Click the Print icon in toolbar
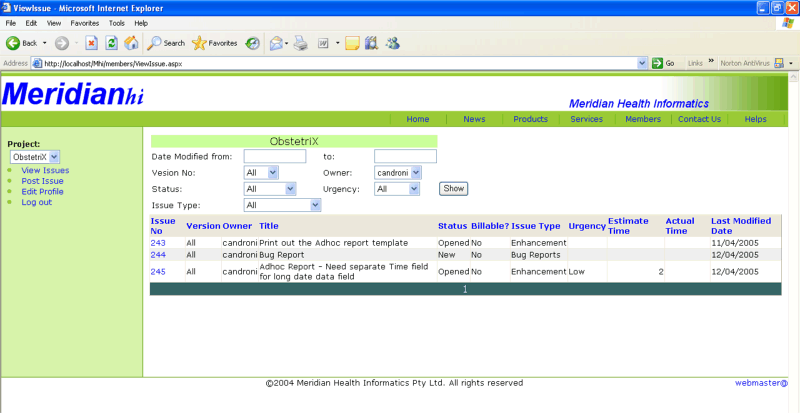Image resolution: width=800 pixels, height=413 pixels. 300,43
